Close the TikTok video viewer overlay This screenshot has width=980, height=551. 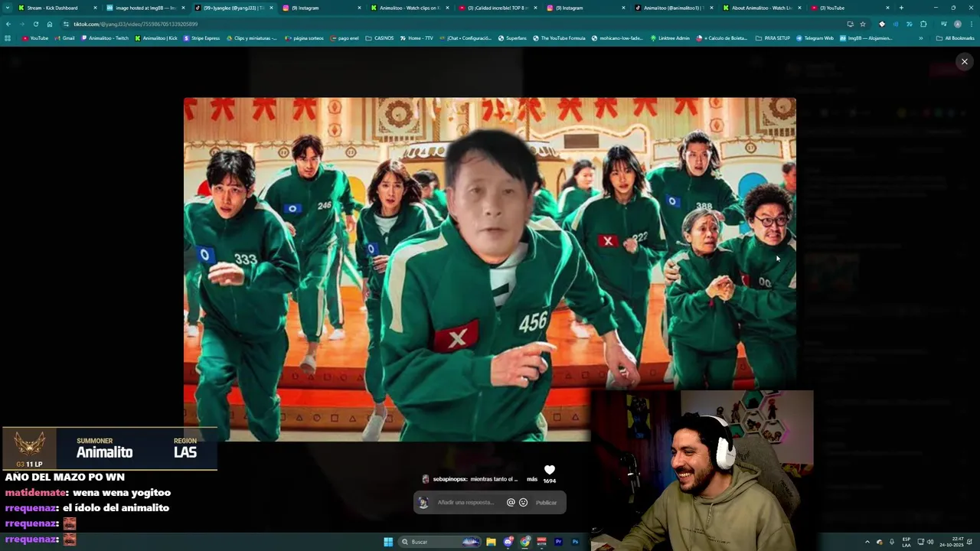tap(964, 61)
